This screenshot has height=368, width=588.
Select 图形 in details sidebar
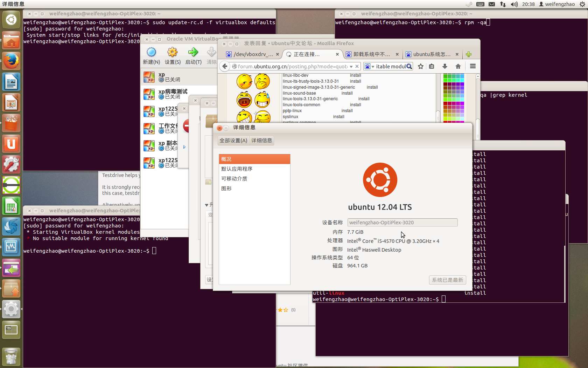click(x=254, y=189)
